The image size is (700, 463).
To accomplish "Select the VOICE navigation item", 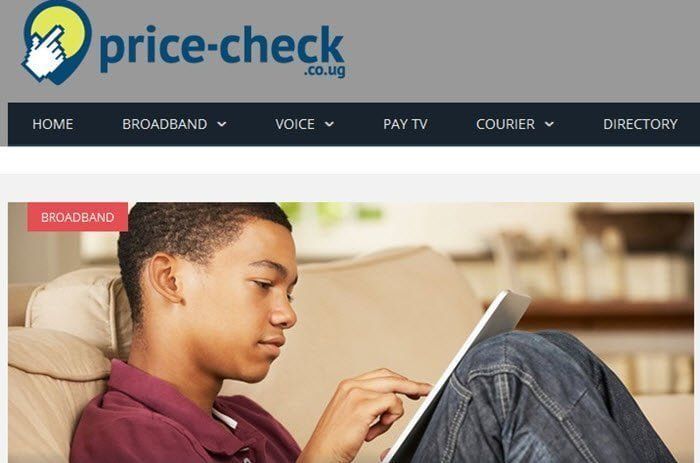I will 295,124.
